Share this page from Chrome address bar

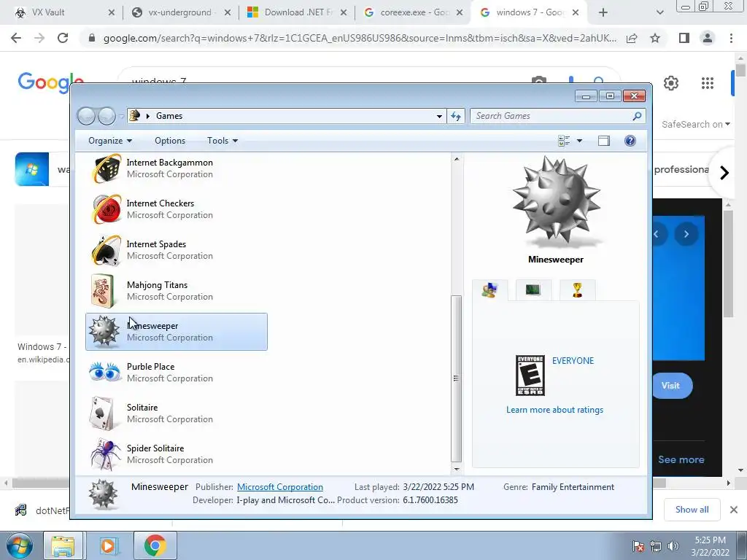[632, 38]
